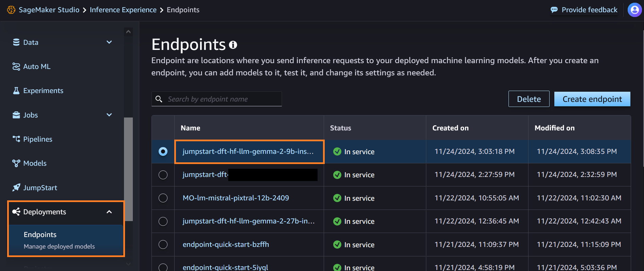
Task: Open Auto ML in the sidebar
Action: point(37,67)
